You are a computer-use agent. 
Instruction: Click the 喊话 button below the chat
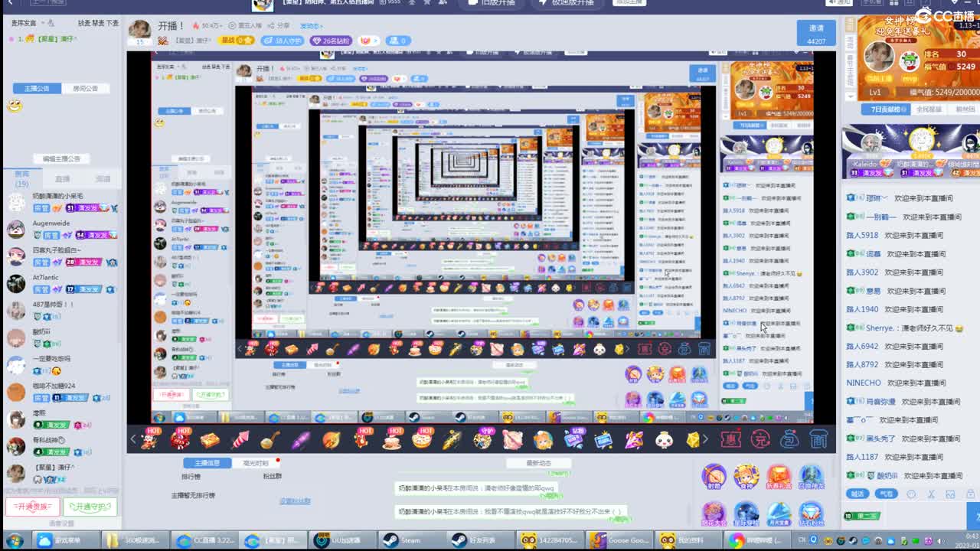point(857,494)
